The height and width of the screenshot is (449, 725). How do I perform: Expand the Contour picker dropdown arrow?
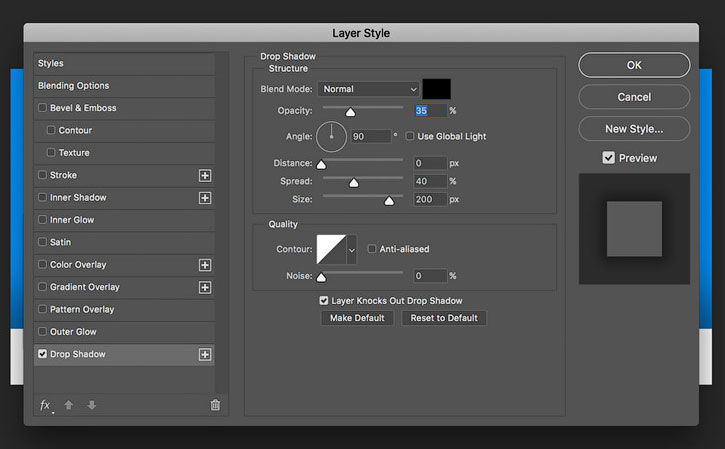click(352, 250)
